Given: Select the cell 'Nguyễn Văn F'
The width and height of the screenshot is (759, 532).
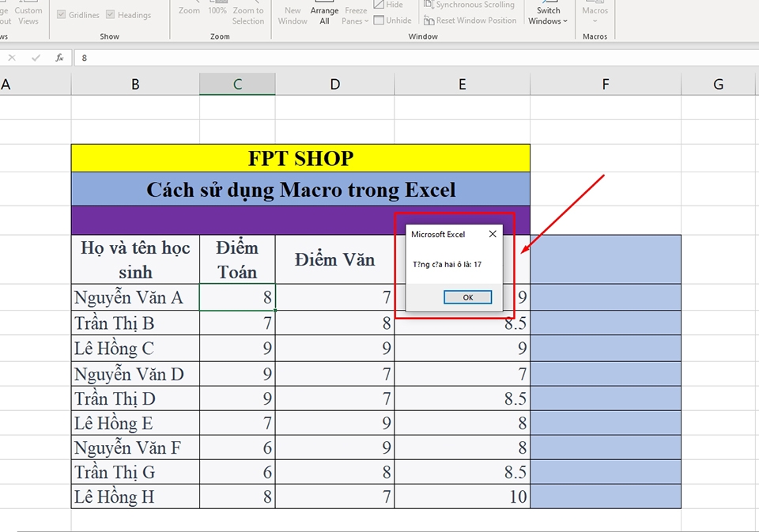Looking at the screenshot, I should (x=135, y=447).
